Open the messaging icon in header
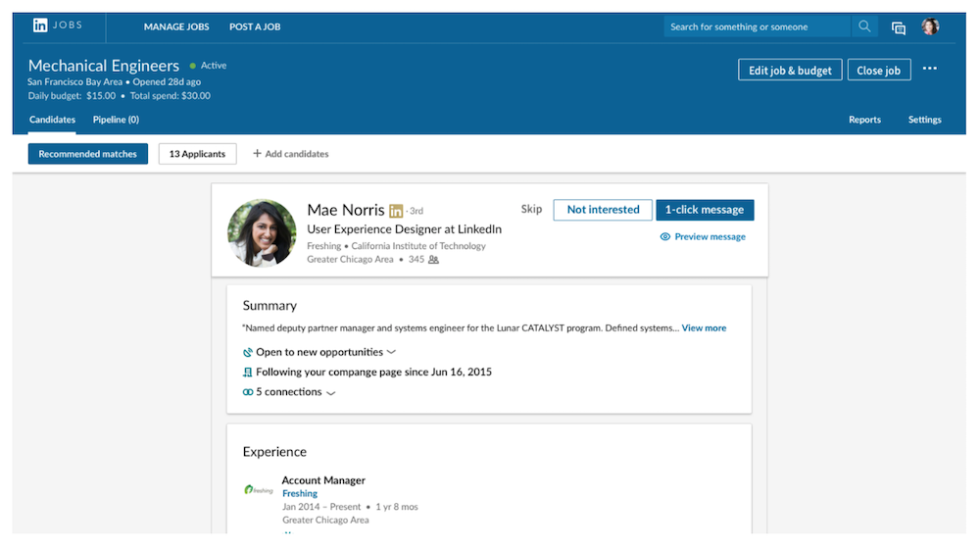Viewport: 980px width, 549px height. [x=898, y=27]
